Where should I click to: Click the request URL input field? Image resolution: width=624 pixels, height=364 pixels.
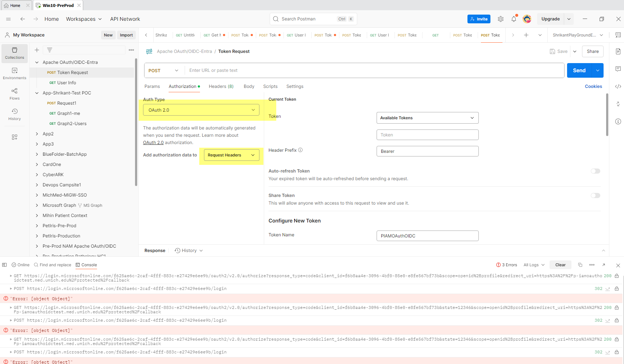[374, 70]
